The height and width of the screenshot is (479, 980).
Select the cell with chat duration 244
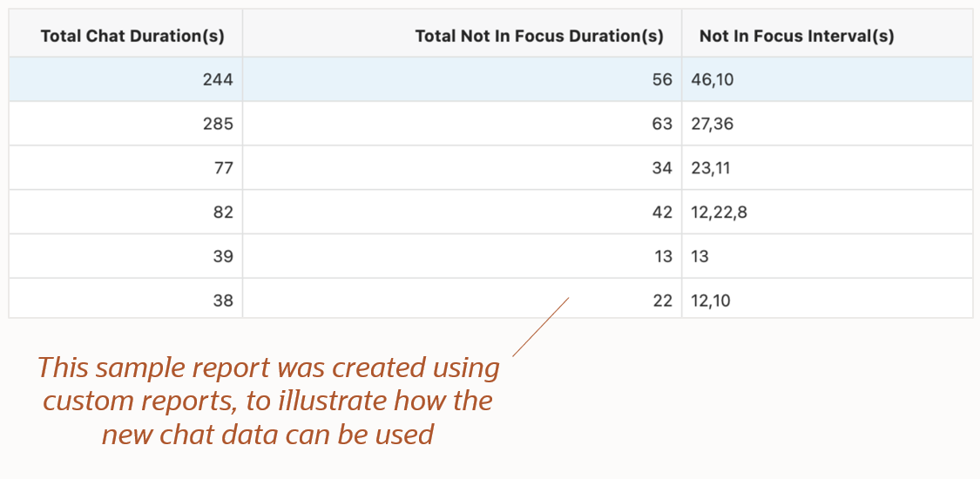pos(218,79)
